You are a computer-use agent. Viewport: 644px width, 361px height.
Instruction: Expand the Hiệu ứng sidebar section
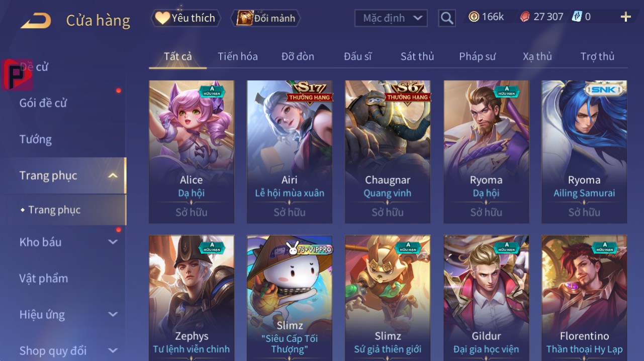click(113, 314)
